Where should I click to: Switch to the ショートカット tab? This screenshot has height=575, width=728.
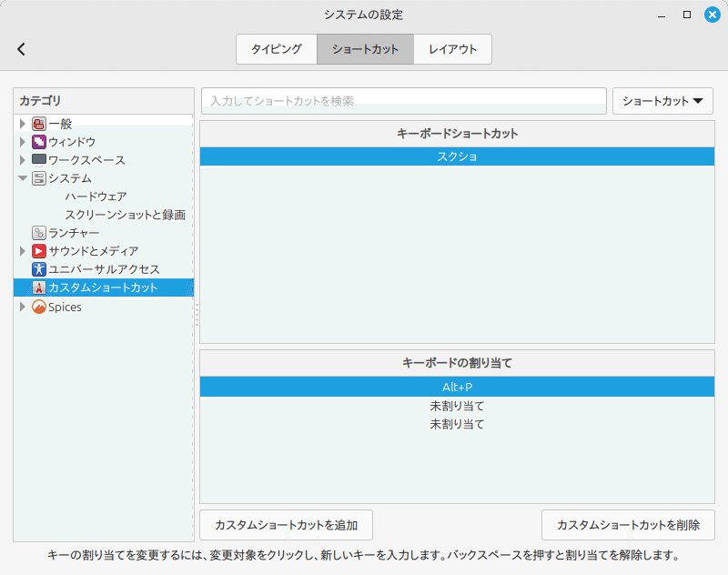366,49
